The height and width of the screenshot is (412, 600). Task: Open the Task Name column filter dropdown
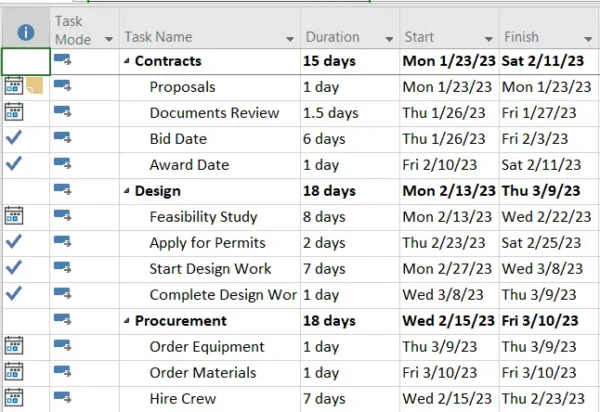[x=290, y=39]
